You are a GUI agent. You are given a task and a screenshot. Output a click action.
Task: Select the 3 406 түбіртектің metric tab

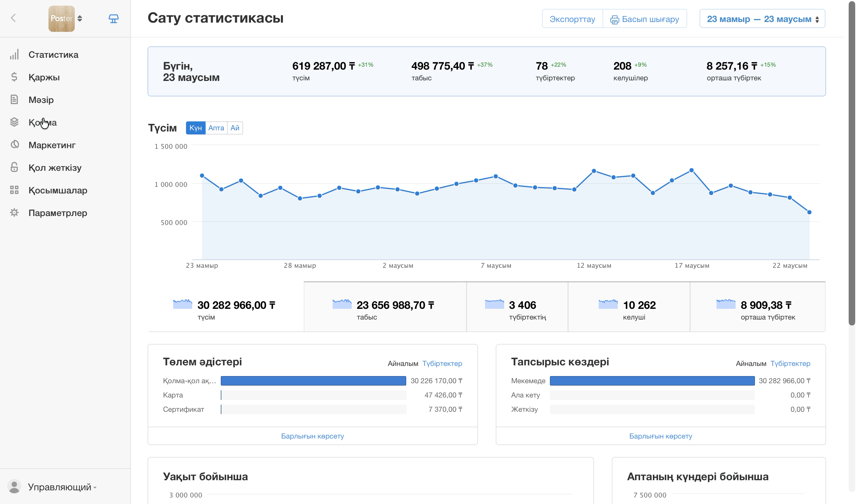pos(517,307)
